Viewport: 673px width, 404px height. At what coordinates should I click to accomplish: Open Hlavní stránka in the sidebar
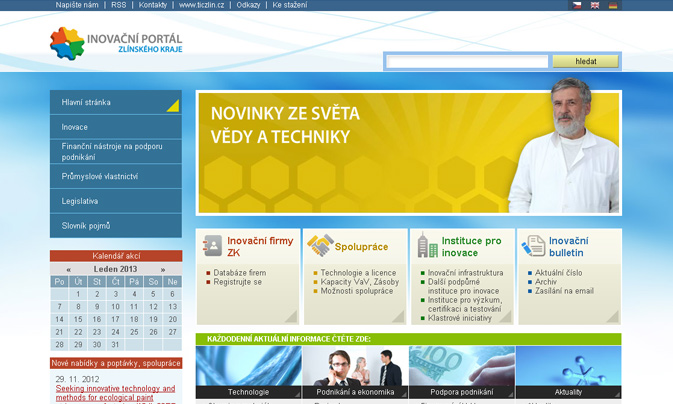pyautogui.click(x=115, y=102)
